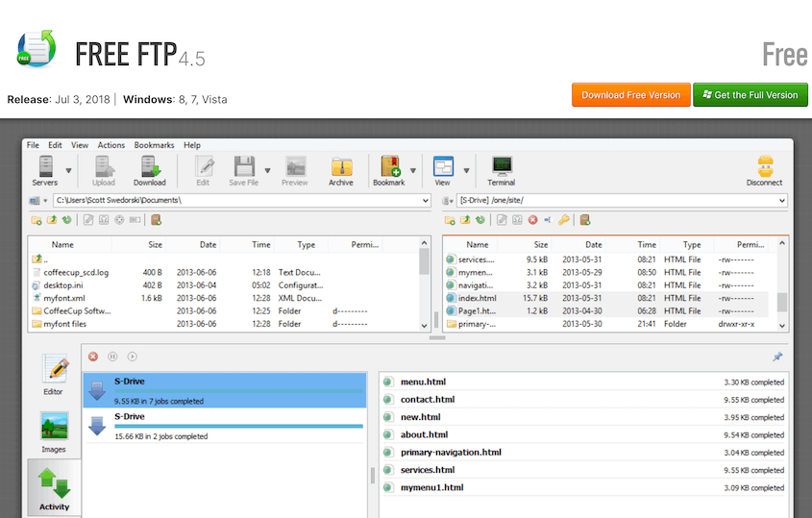The width and height of the screenshot is (812, 518).
Task: Add bookmark from local pane toolbar
Action: click(156, 220)
